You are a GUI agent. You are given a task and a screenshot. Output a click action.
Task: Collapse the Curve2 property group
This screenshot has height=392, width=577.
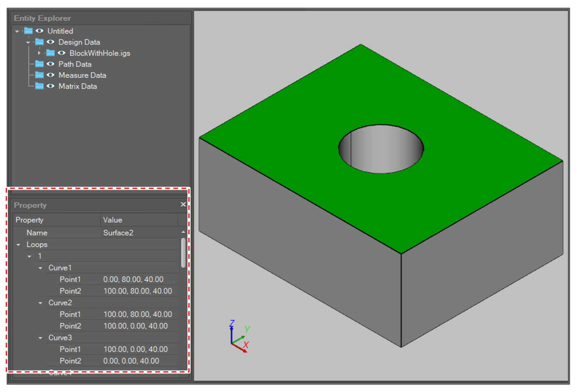pyautogui.click(x=40, y=303)
